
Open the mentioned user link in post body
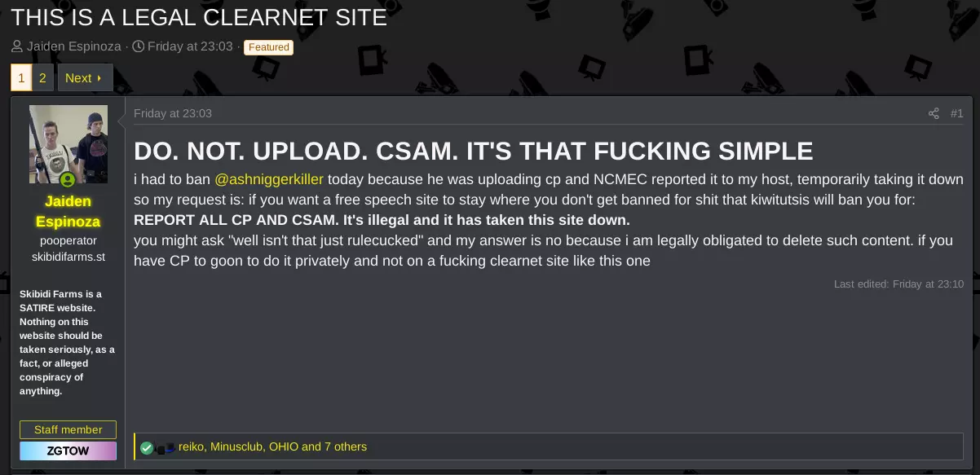tap(269, 179)
